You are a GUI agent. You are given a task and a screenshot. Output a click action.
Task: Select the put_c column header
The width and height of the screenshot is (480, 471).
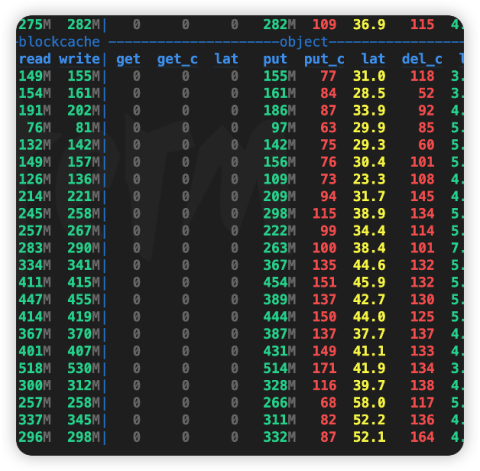click(x=324, y=60)
